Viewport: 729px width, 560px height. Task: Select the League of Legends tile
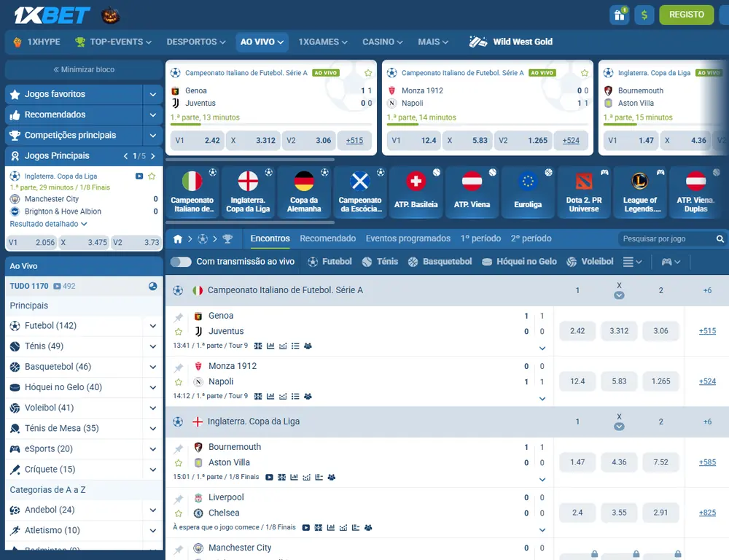[640, 192]
